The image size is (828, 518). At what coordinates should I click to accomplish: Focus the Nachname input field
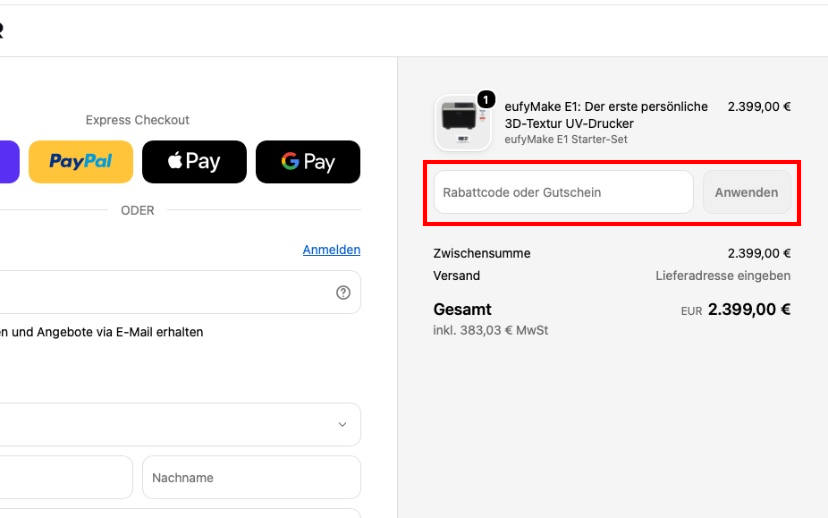pyautogui.click(x=251, y=477)
